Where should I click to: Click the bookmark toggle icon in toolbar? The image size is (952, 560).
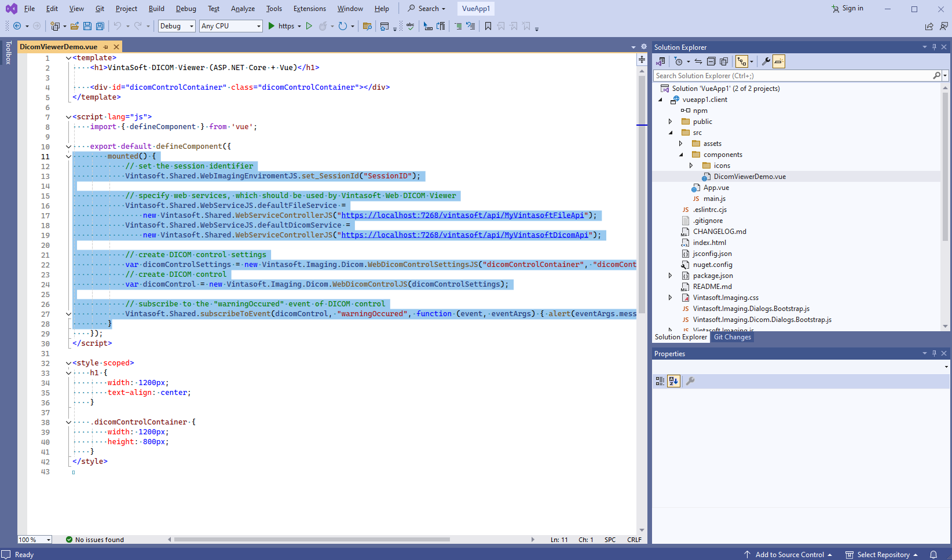[x=488, y=26]
